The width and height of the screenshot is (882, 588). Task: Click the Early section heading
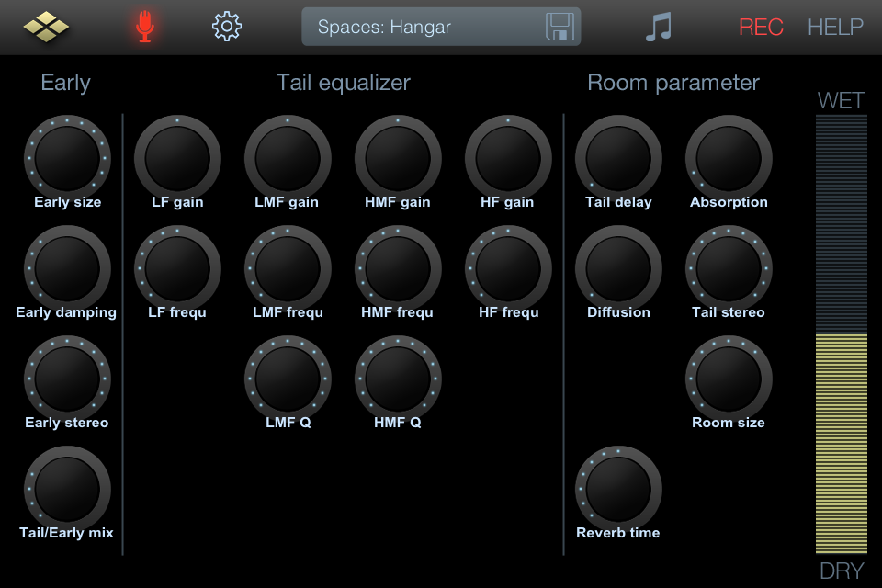click(x=66, y=83)
